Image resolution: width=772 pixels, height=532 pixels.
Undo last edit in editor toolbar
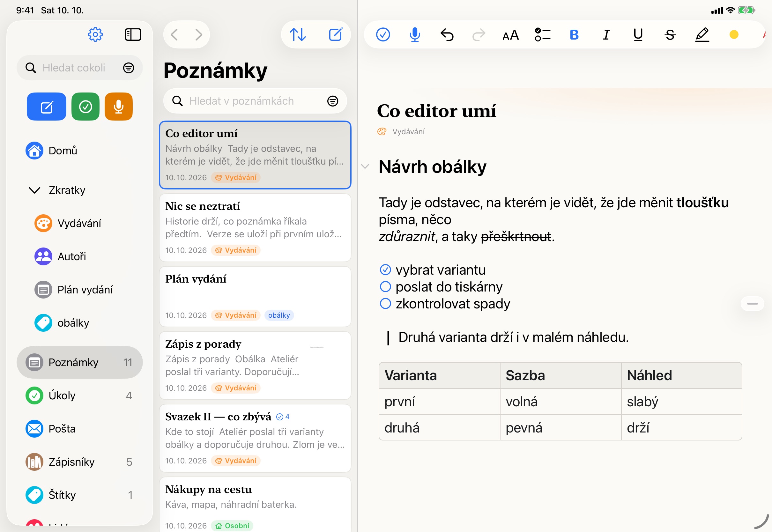pyautogui.click(x=447, y=34)
